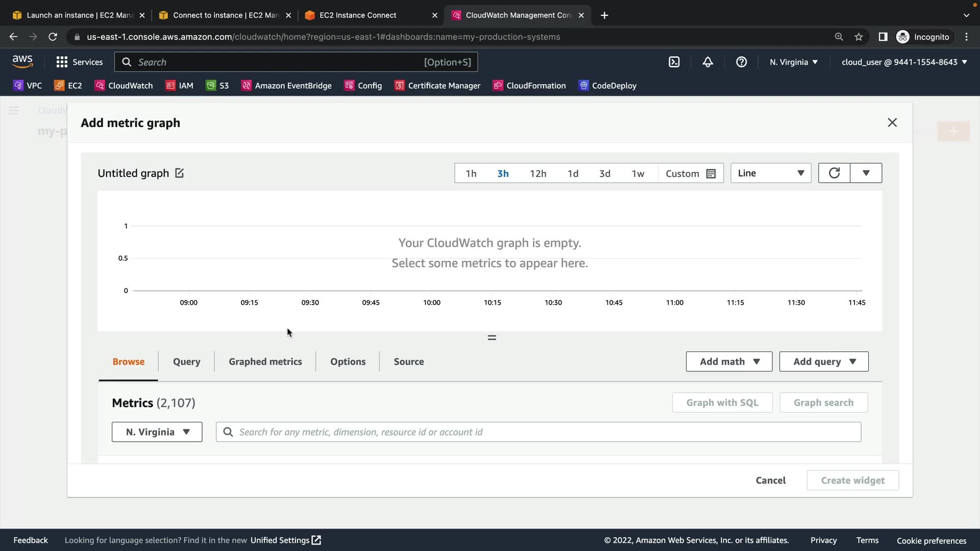Select the 1h time range
Image resolution: width=980 pixels, height=551 pixels.
click(471, 173)
